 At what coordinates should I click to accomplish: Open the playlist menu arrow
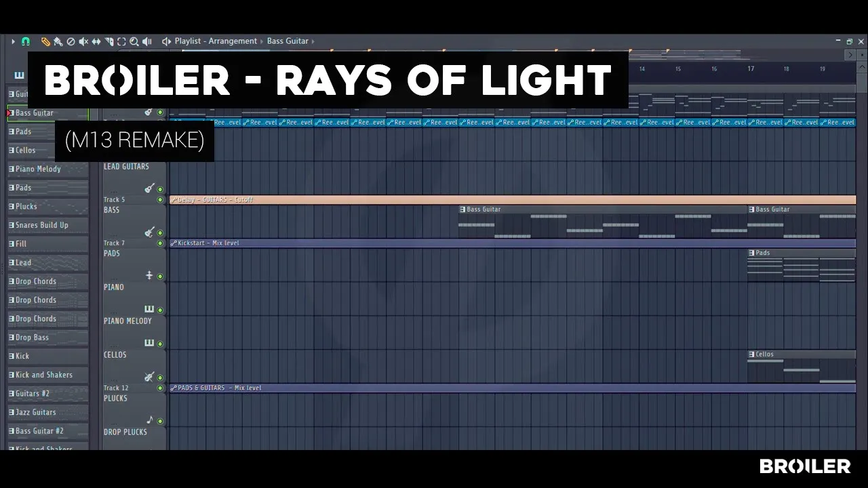tap(13, 41)
